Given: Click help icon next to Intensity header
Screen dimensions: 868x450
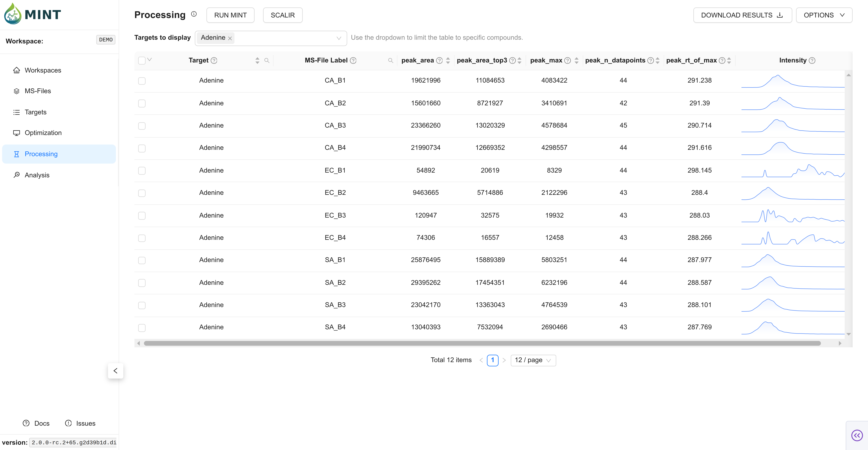Looking at the screenshot, I should pos(812,61).
